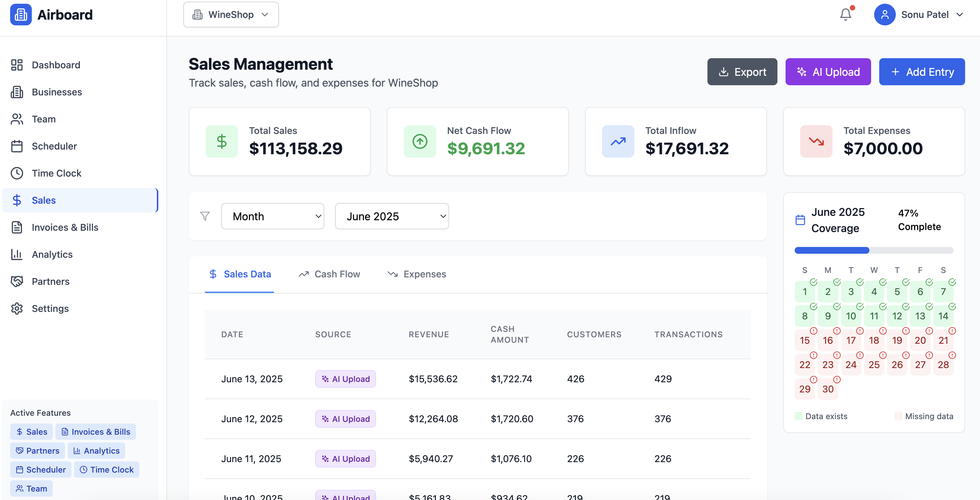Switch to the Expenses tab

point(417,274)
